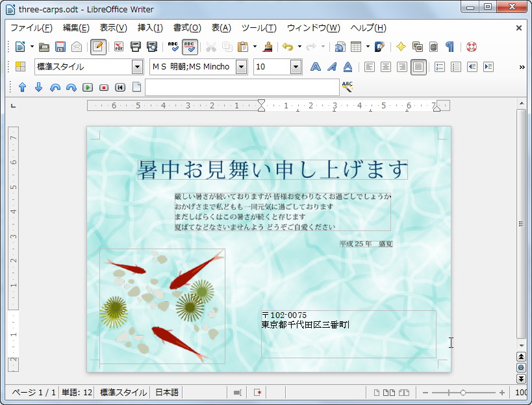Open a new blank document
This screenshot has width=532, height=405.
point(21,47)
